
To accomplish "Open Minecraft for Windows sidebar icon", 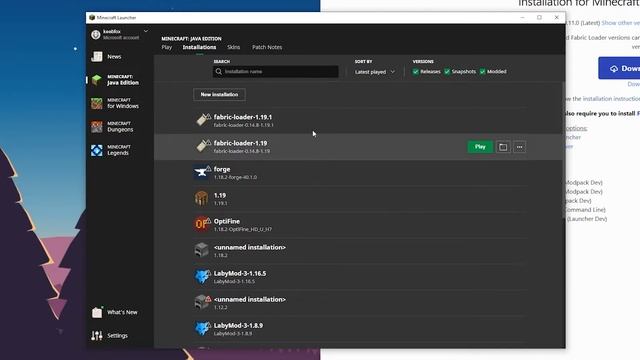I will tap(97, 103).
